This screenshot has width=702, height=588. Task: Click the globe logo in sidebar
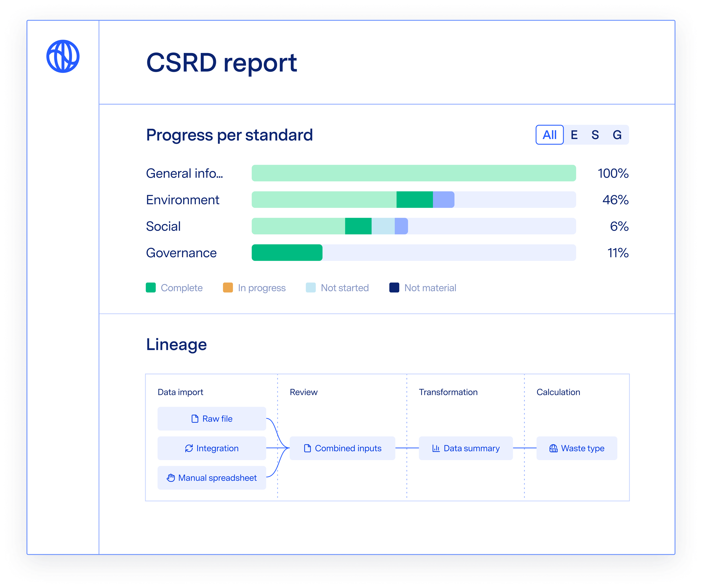point(63,56)
